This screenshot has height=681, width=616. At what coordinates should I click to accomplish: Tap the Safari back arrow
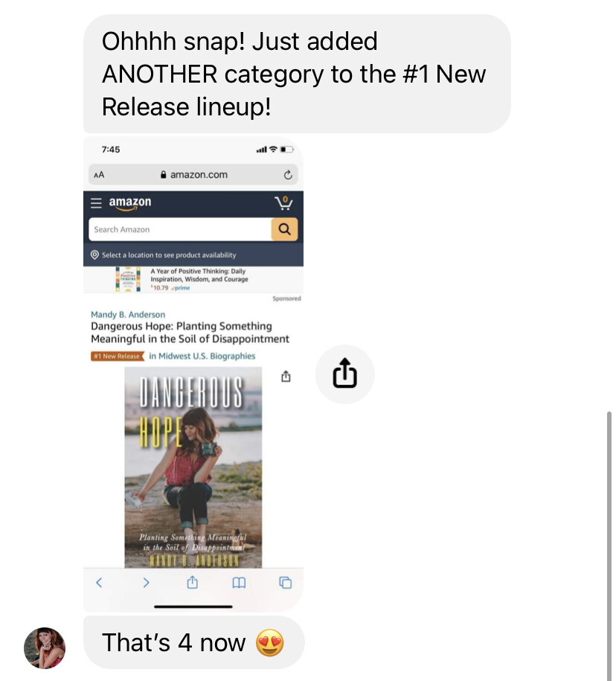(99, 583)
